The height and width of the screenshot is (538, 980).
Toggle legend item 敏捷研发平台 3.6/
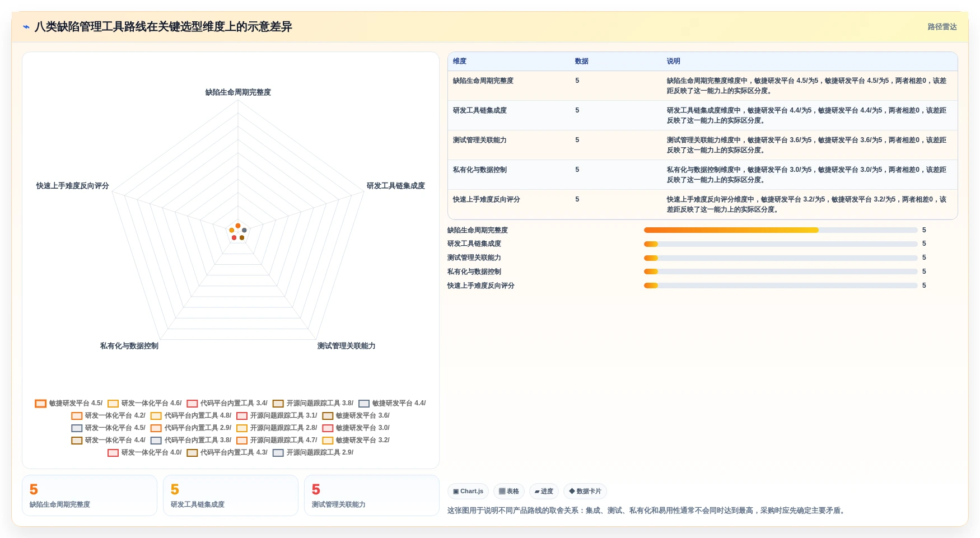click(356, 415)
